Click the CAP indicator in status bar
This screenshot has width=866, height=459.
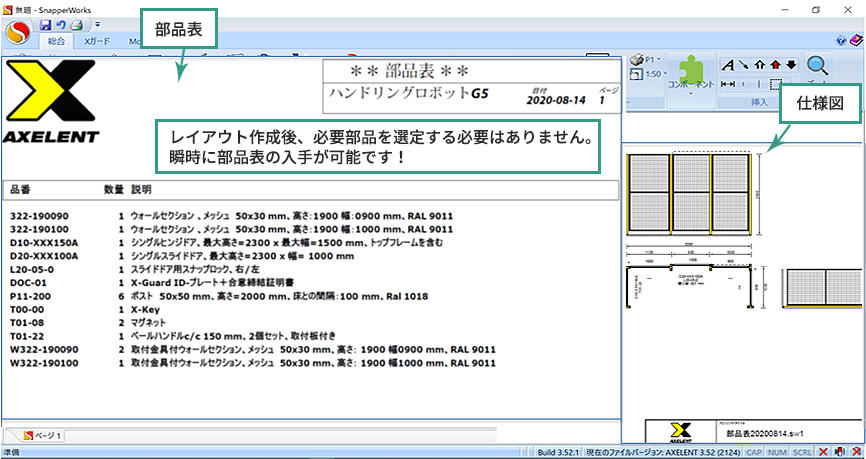[x=754, y=452]
